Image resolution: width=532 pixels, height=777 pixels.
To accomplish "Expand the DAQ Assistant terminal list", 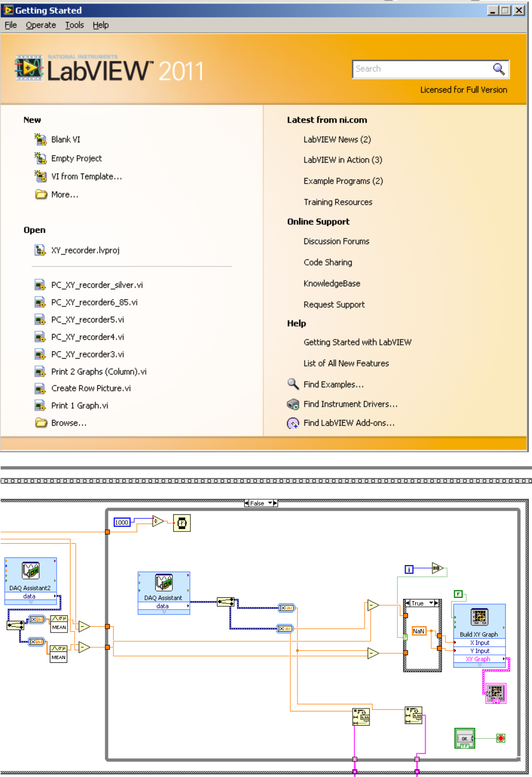I will 164,612.
